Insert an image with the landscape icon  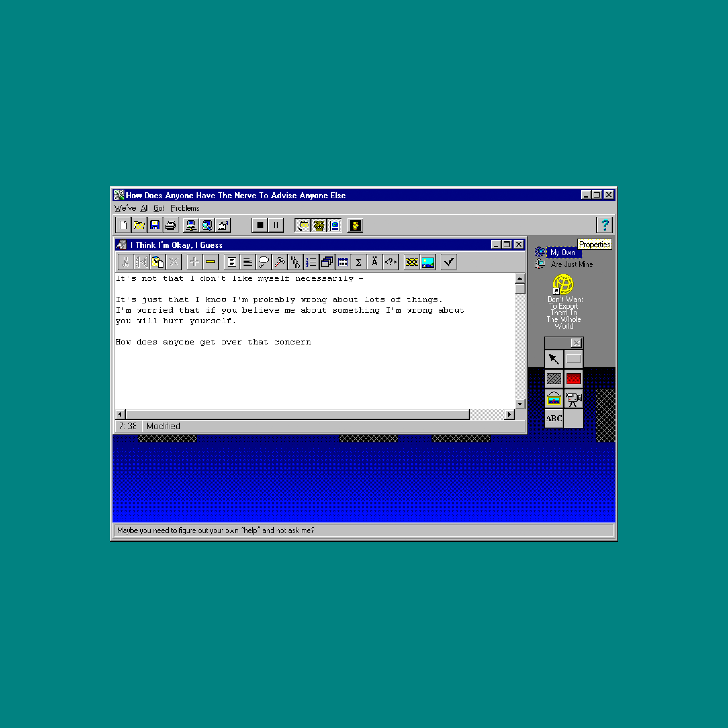[428, 262]
